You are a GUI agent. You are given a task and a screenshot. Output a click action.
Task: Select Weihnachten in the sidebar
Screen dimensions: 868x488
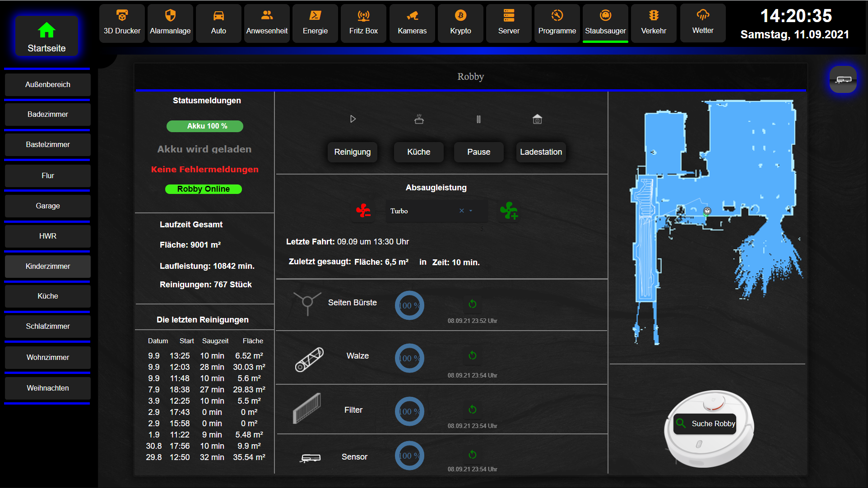(47, 388)
